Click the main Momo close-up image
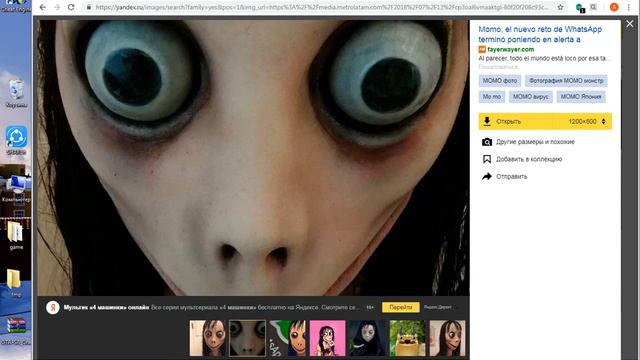This screenshot has height=360, width=640. point(253,158)
